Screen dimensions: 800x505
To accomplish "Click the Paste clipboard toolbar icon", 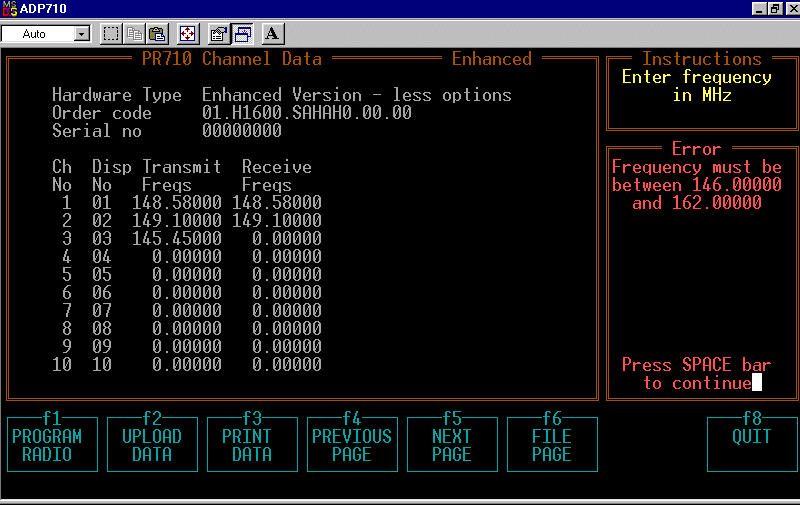I will [157, 34].
